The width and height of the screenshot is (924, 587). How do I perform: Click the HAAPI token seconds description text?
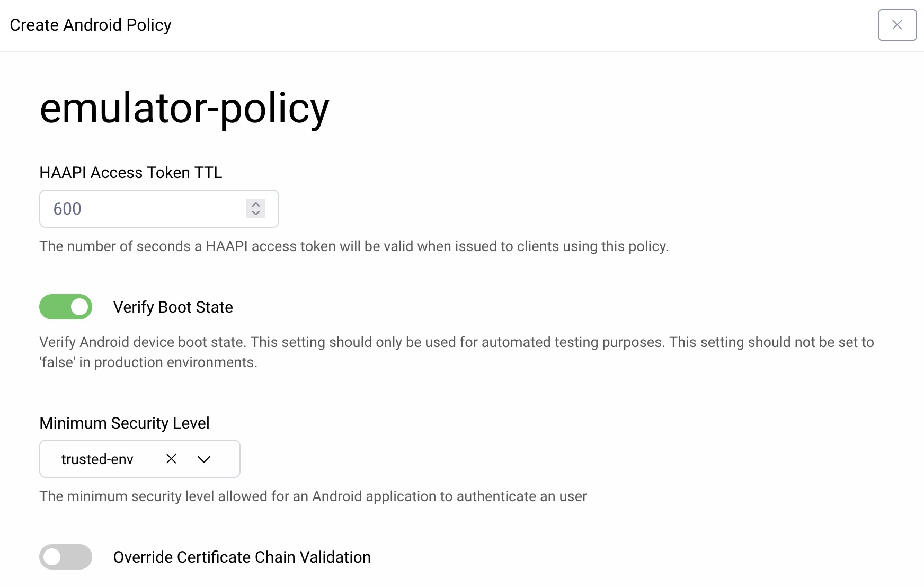(x=354, y=246)
